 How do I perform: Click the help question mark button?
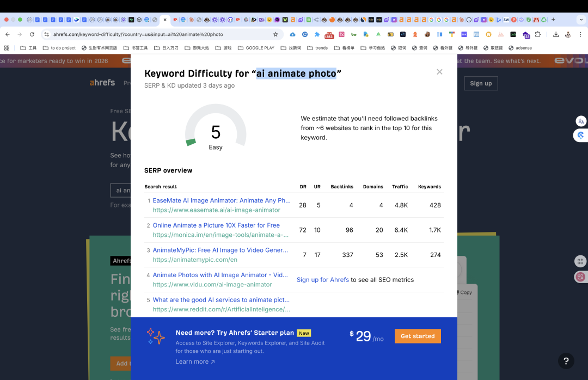point(566,361)
